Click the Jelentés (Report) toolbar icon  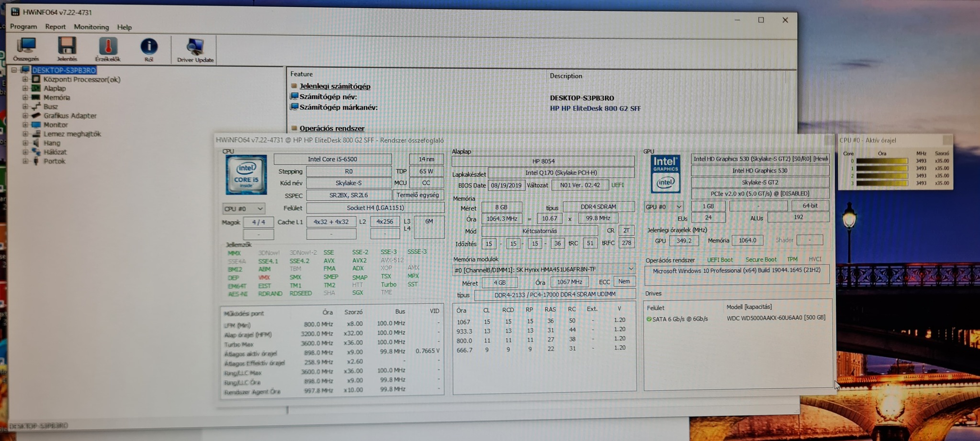[67, 48]
